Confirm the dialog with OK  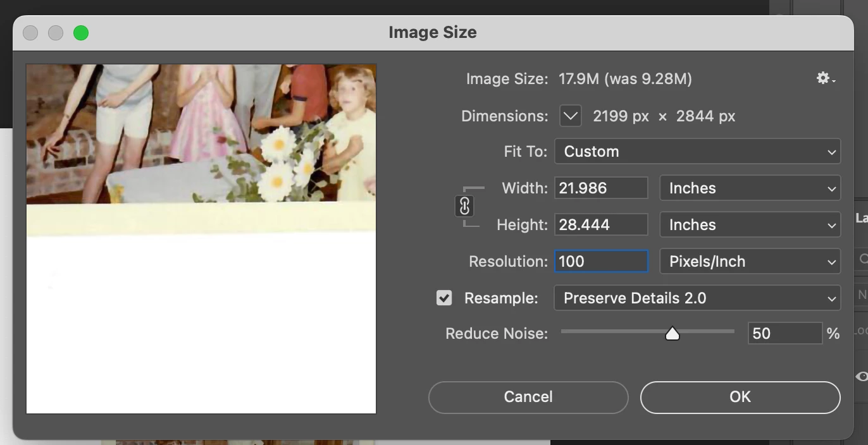coord(740,397)
